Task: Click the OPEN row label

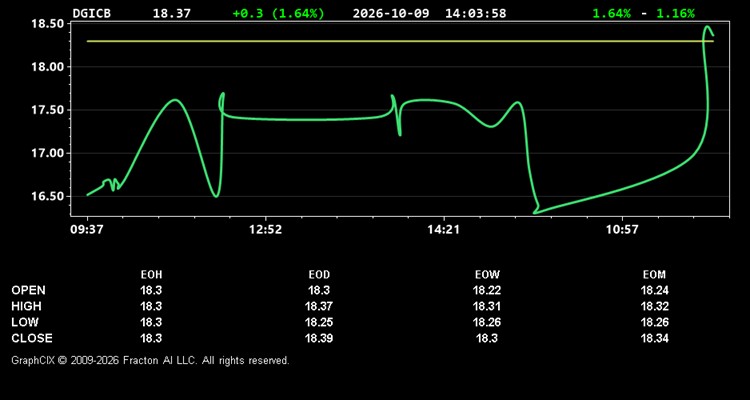Action: pyautogui.click(x=29, y=290)
